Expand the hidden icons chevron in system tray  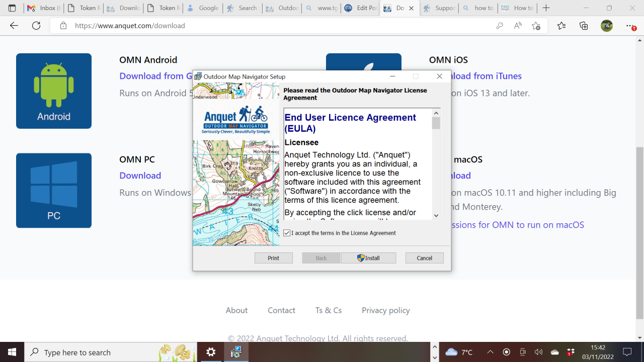pos(491,352)
